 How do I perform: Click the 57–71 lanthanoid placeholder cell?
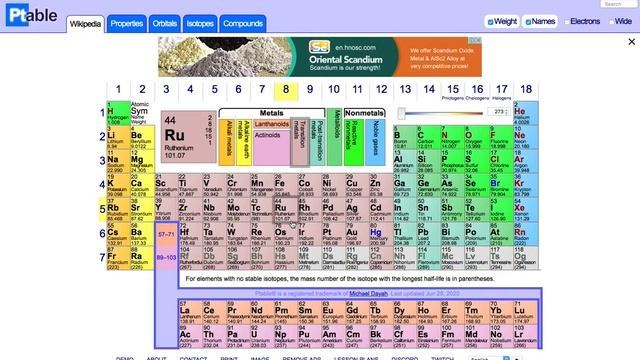coord(167,234)
